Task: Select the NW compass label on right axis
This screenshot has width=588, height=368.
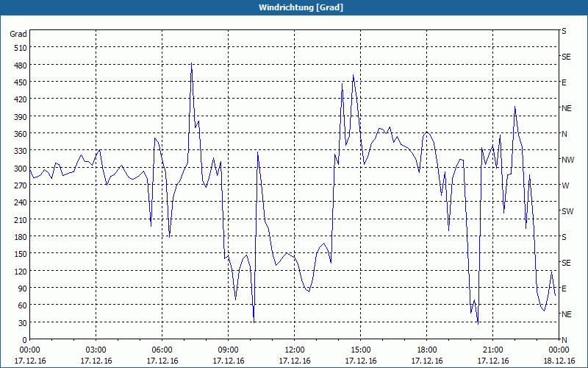Action: click(x=567, y=160)
